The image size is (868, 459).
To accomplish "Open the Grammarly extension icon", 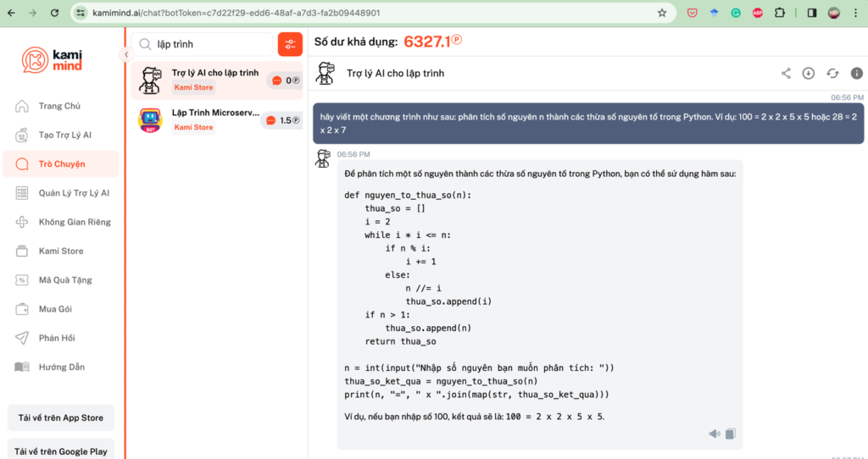I will tap(736, 13).
